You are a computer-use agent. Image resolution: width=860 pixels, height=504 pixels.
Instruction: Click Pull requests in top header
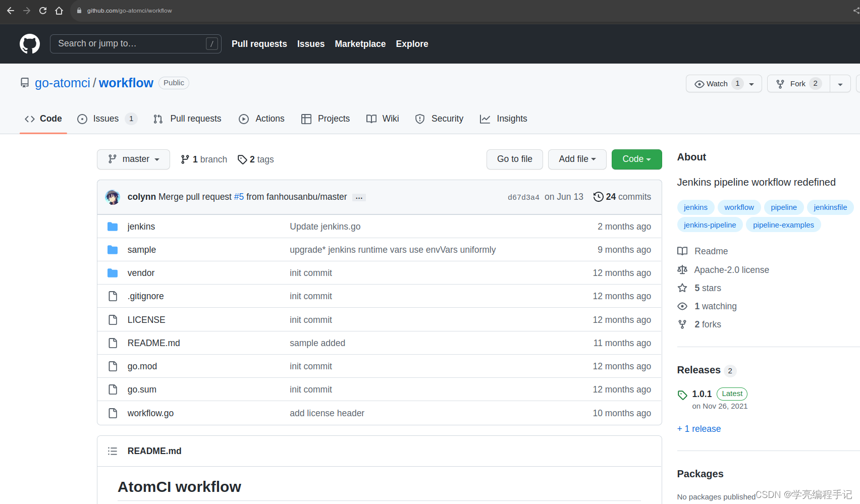tap(259, 44)
